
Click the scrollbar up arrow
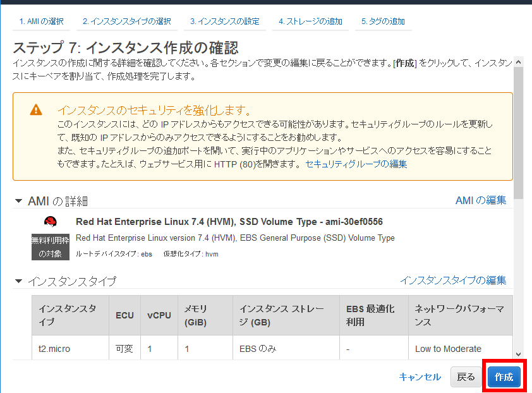(518, 62)
